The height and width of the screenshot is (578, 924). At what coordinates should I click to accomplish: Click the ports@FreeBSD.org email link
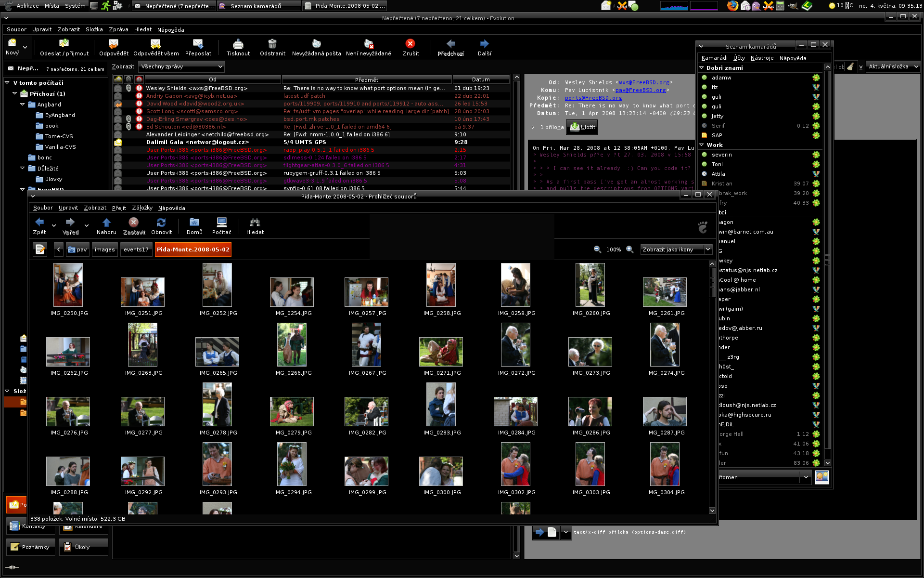point(593,98)
